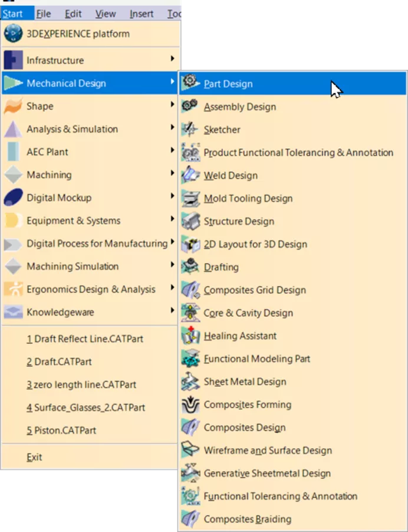Expand the Machining Simulation submenu arrow
This screenshot has width=408, height=532.
point(172,265)
